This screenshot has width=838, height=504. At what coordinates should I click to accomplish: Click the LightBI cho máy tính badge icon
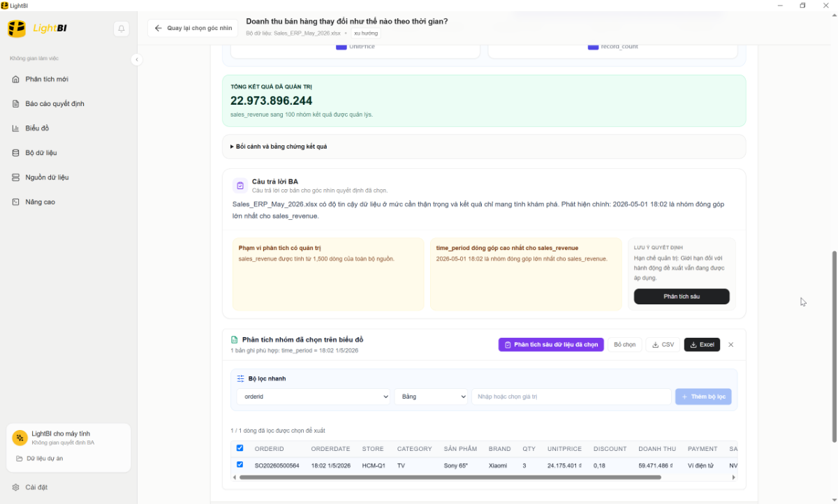(x=20, y=438)
